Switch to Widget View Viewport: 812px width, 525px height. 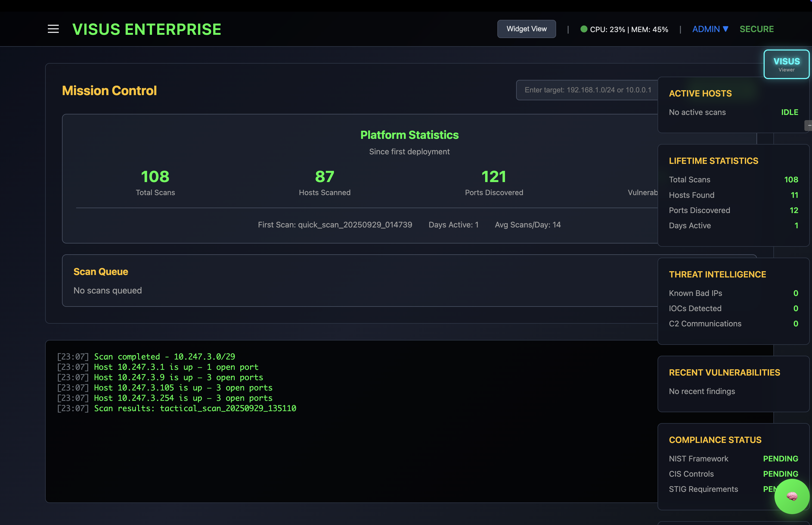[x=526, y=29]
